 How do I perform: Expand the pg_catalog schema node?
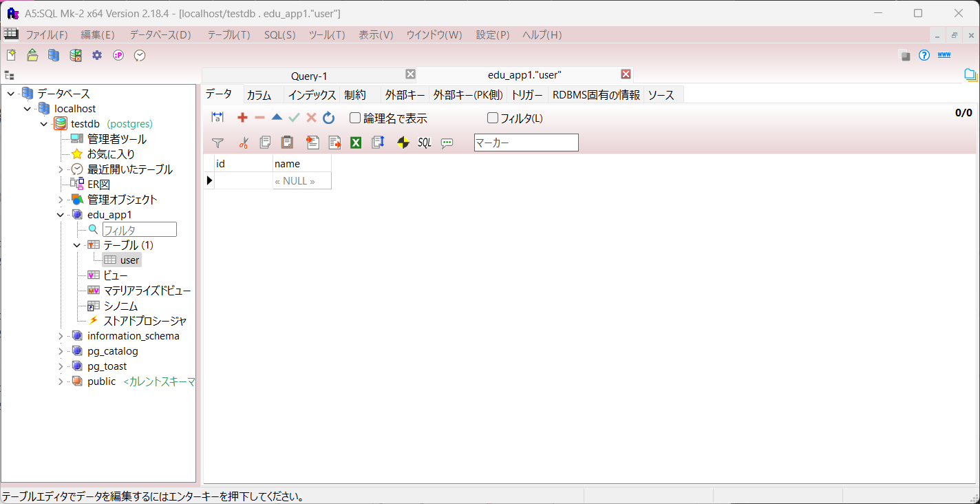[x=61, y=351]
